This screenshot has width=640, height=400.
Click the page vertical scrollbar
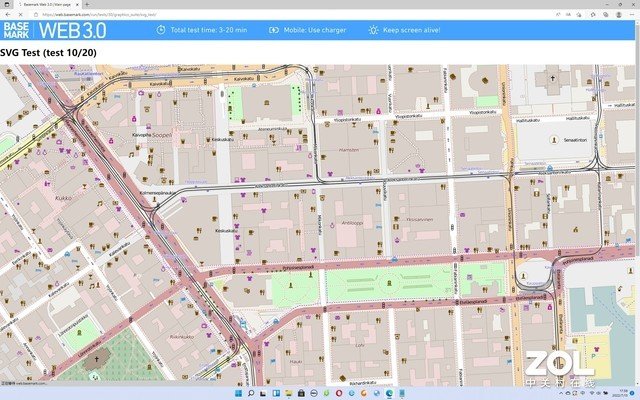pyautogui.click(x=637, y=202)
